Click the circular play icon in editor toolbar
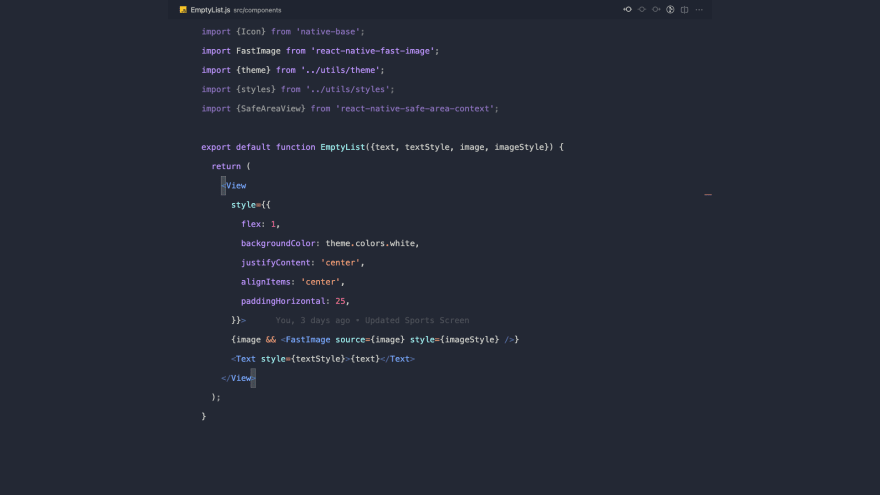Screen dimensions: 880x495 [671, 9]
